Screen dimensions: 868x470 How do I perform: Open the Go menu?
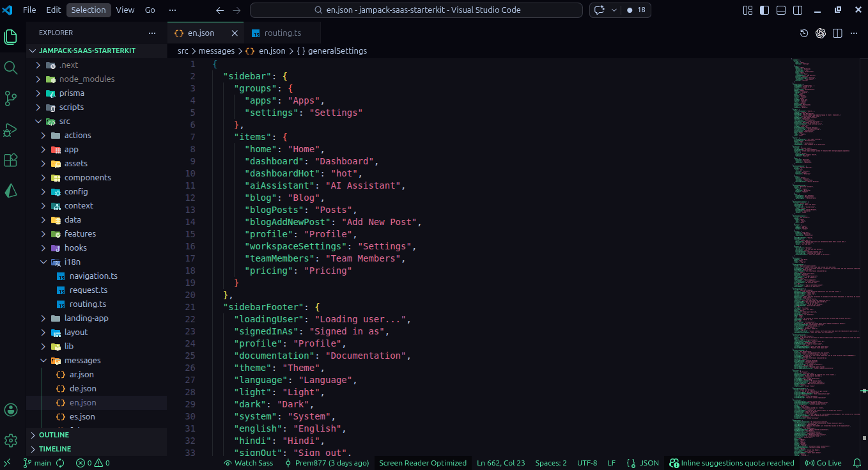pyautogui.click(x=150, y=10)
